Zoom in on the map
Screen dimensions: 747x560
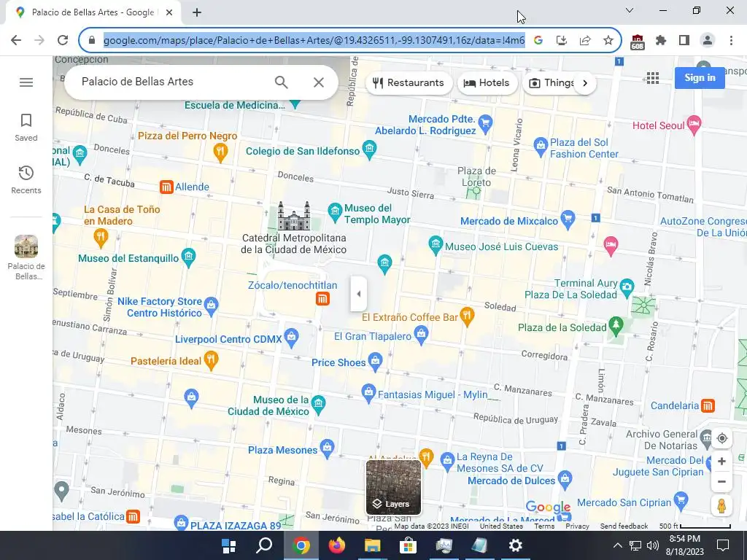721,462
